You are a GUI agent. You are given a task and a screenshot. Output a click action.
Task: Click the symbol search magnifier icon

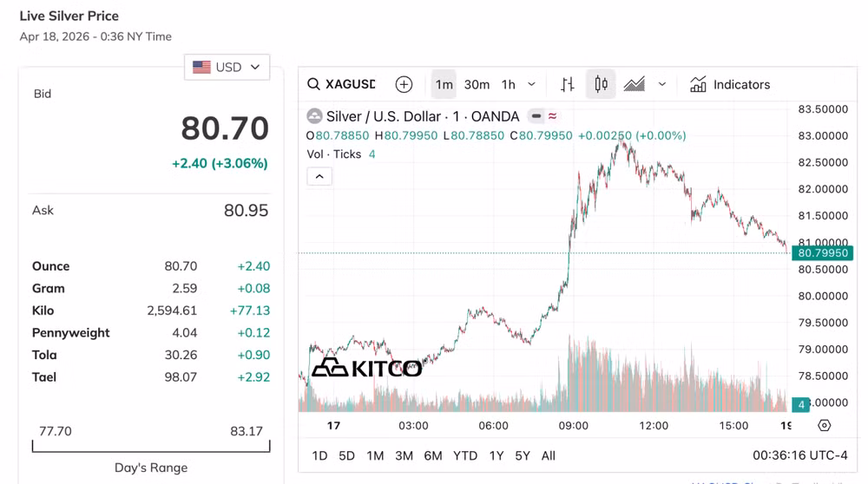313,84
